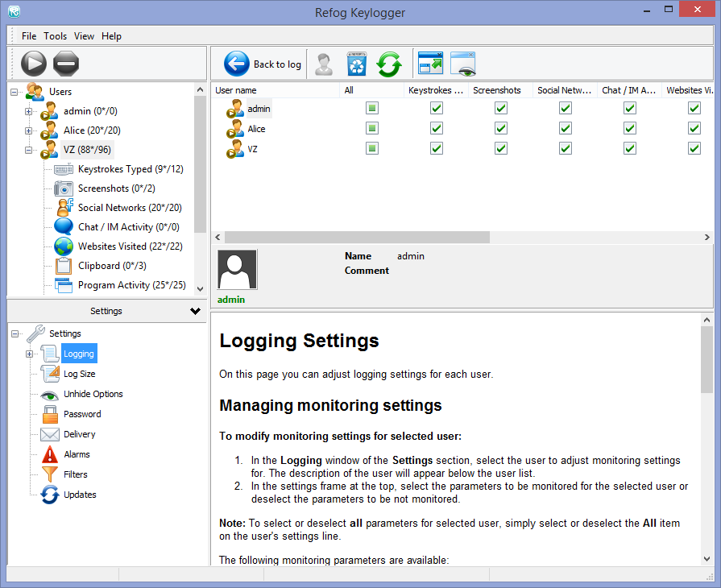Click the Websites Visited globe icon

[x=64, y=246]
